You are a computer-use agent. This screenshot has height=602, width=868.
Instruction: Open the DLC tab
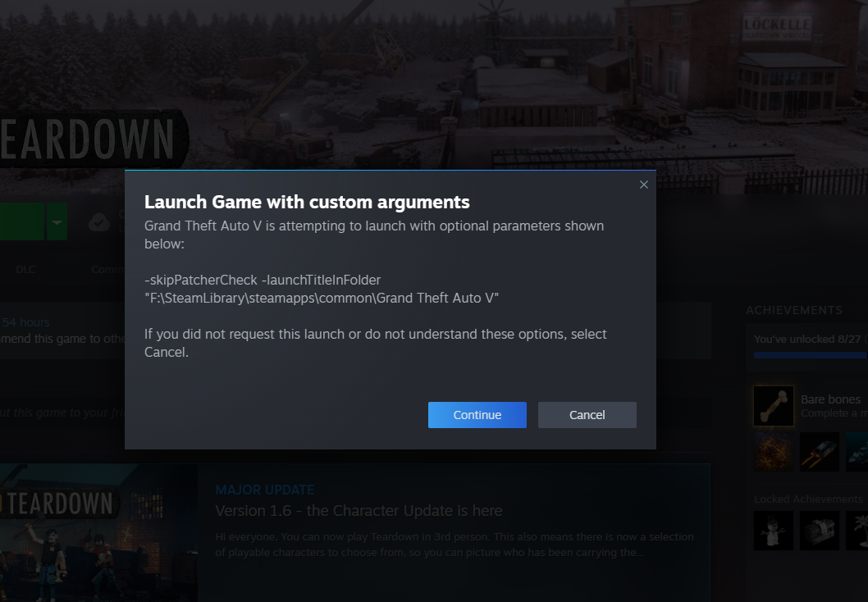point(25,270)
